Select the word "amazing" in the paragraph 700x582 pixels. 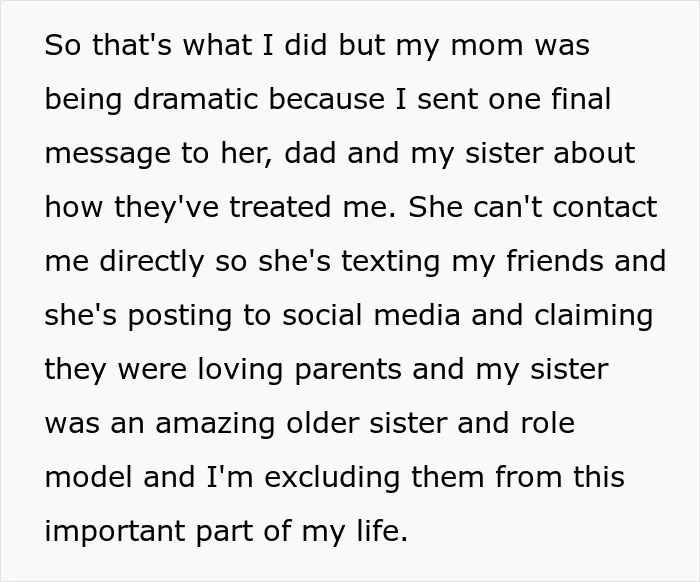tap(215, 424)
